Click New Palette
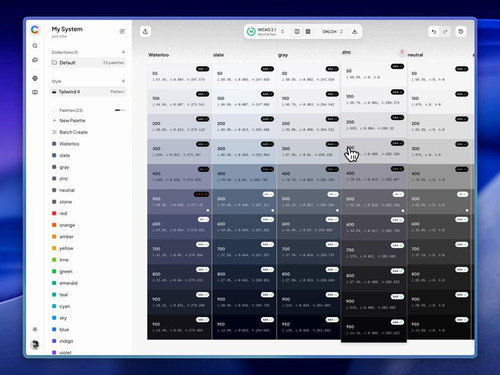 (72, 121)
